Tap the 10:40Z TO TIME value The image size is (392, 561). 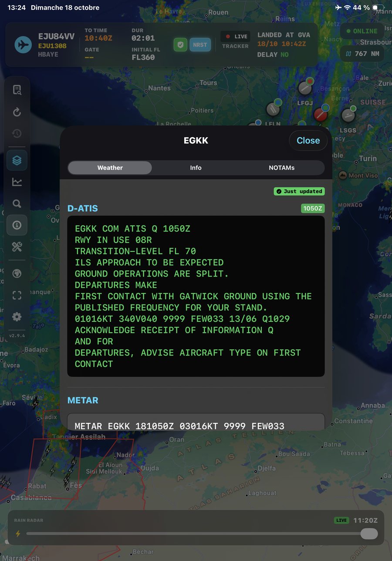(x=98, y=38)
